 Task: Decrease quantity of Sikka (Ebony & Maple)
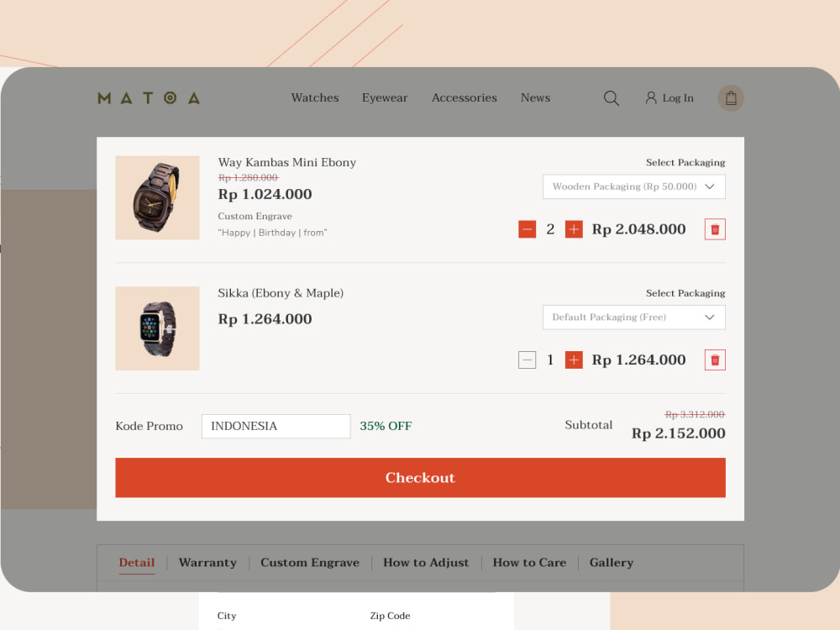528,360
